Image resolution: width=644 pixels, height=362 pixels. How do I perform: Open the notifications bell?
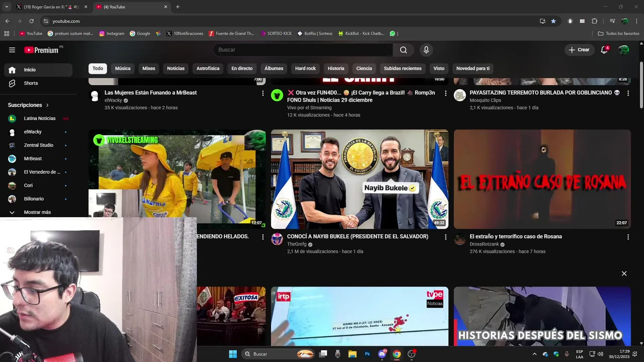(x=605, y=50)
